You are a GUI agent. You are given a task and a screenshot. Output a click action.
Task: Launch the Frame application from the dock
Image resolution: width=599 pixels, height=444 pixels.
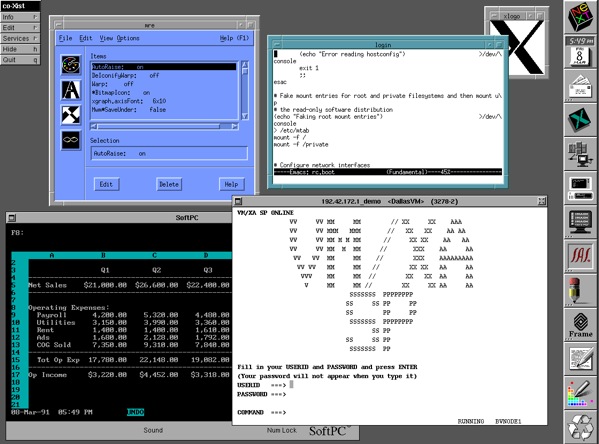click(580, 324)
